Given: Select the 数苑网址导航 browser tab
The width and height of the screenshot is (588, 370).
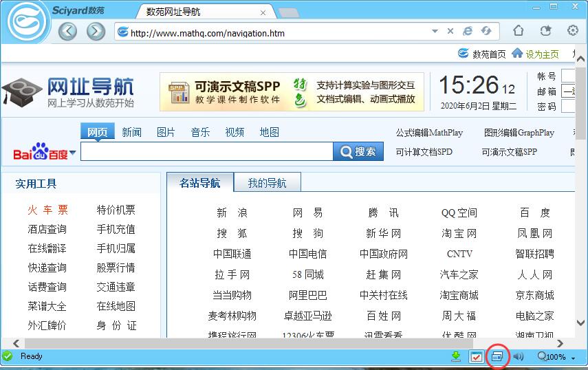Looking at the screenshot, I should 206,12.
